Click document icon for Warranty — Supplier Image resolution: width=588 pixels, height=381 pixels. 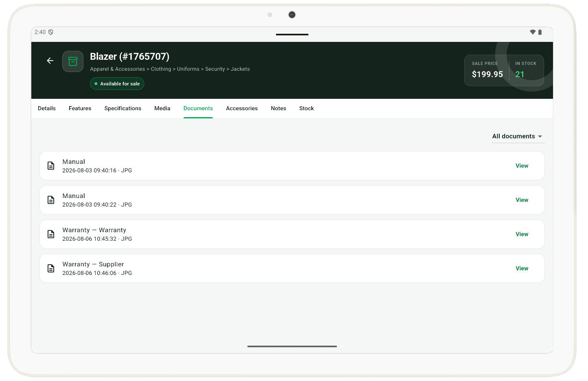click(x=51, y=268)
